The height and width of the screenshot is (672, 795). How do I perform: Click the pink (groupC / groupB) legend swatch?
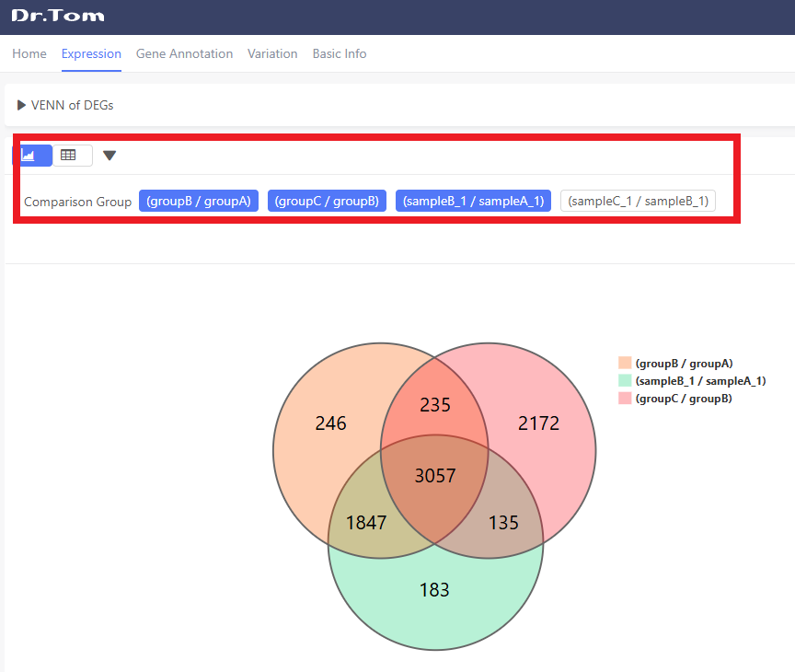[x=625, y=399]
